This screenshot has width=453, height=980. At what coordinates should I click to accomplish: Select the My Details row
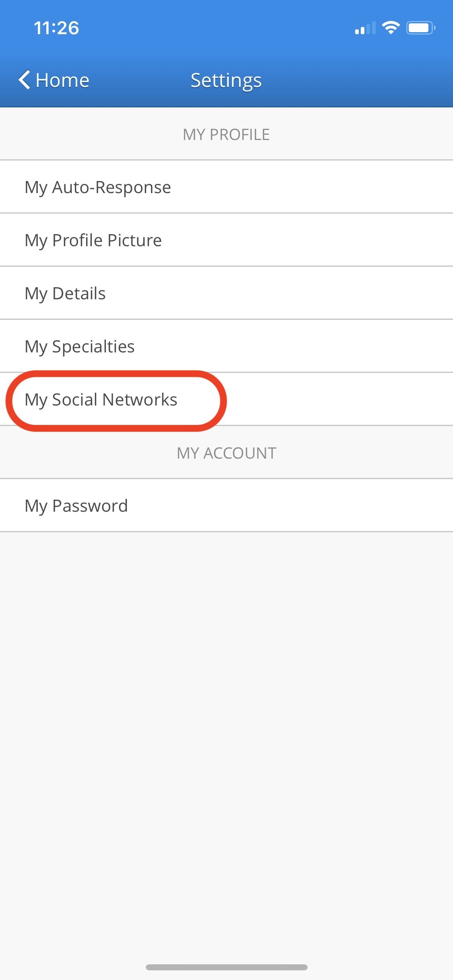click(226, 293)
